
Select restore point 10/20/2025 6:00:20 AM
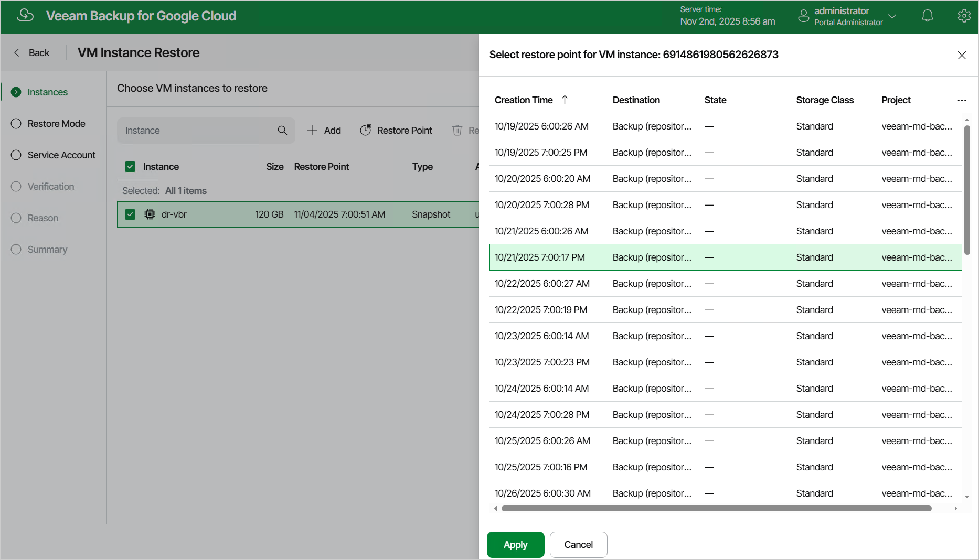tap(726, 179)
